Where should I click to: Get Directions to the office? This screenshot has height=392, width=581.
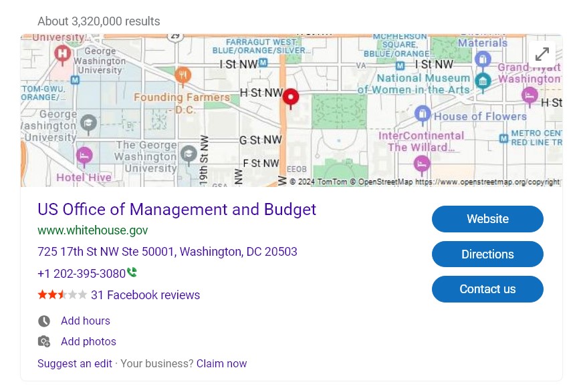[487, 254]
